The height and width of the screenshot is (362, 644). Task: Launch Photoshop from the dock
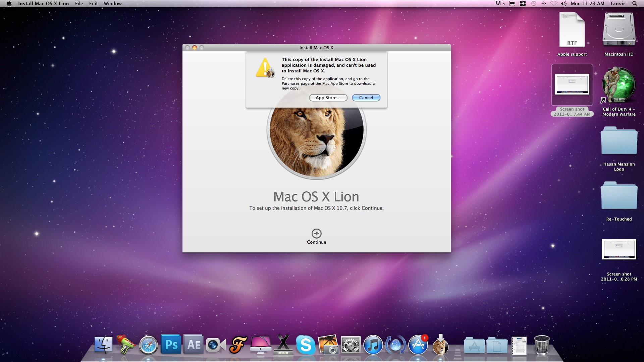171,345
